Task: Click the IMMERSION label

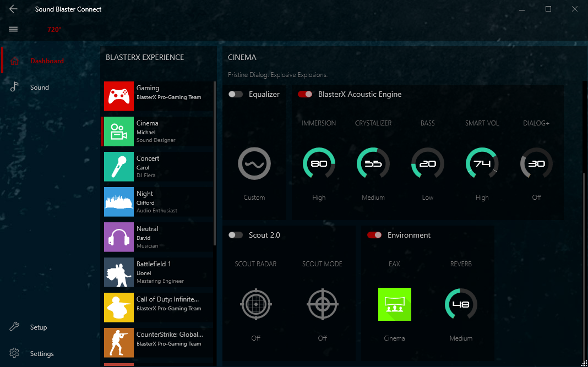Action: coord(319,123)
